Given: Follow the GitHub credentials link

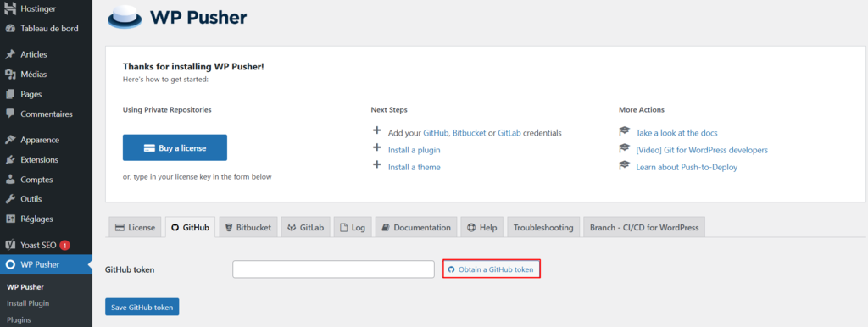Looking at the screenshot, I should click(x=437, y=133).
